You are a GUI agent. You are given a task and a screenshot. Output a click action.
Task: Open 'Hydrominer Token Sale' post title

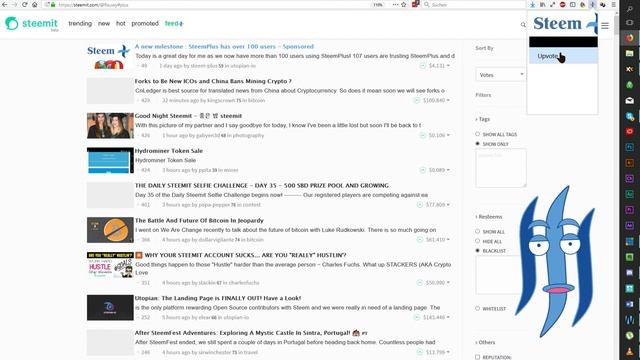[x=169, y=151]
